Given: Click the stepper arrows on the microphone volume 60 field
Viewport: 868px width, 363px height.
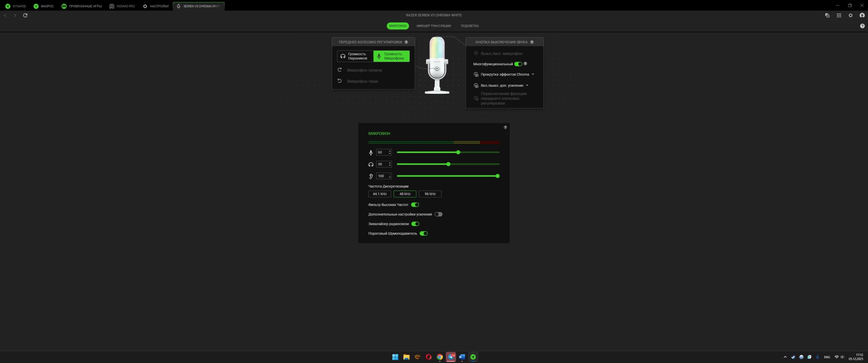Looking at the screenshot, I should pyautogui.click(x=390, y=152).
